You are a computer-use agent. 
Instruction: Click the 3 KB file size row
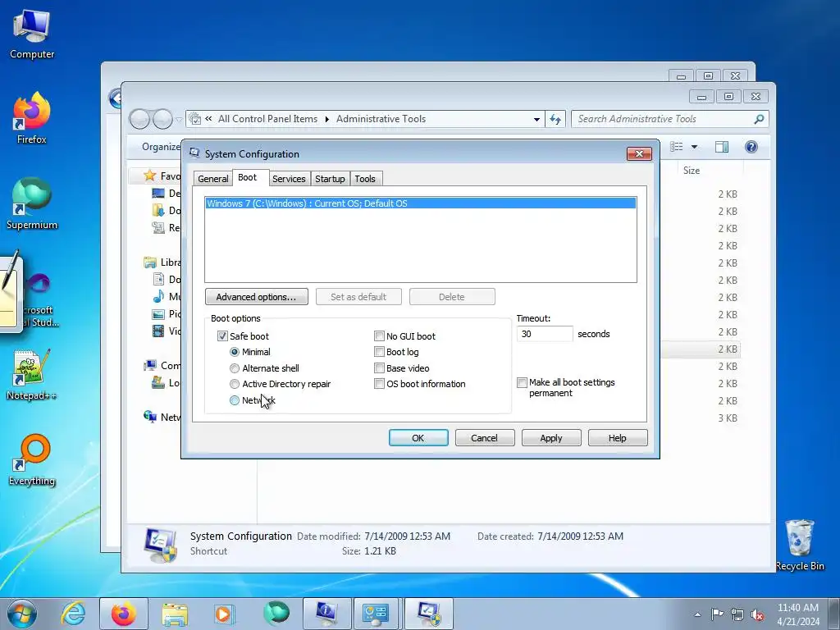tap(728, 418)
